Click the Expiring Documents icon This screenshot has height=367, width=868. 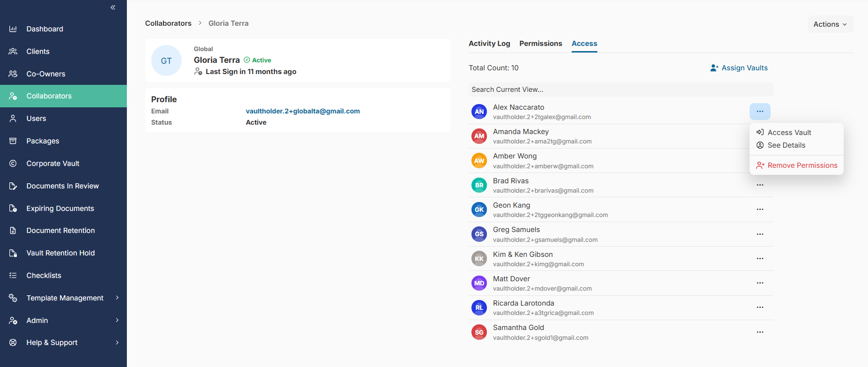(x=13, y=209)
